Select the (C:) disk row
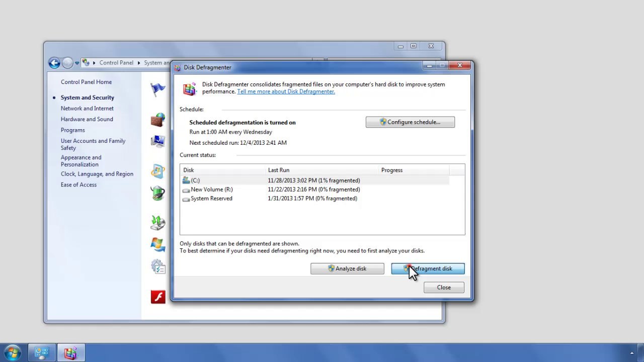Screen dimensions: 644x362 (315, 180)
